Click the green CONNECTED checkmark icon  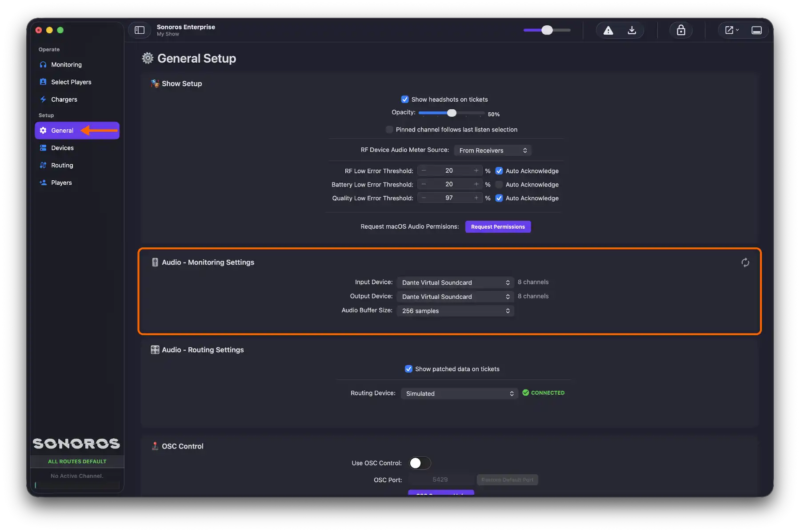point(525,393)
